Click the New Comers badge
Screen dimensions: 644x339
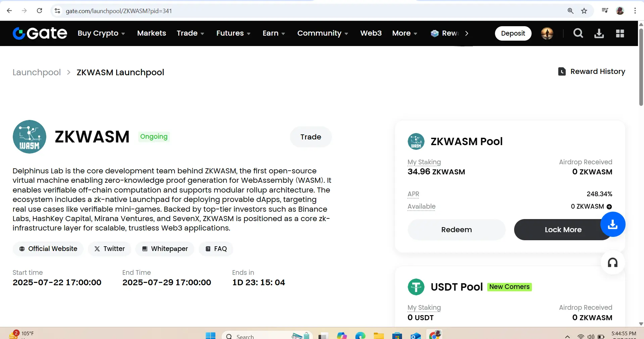click(509, 287)
